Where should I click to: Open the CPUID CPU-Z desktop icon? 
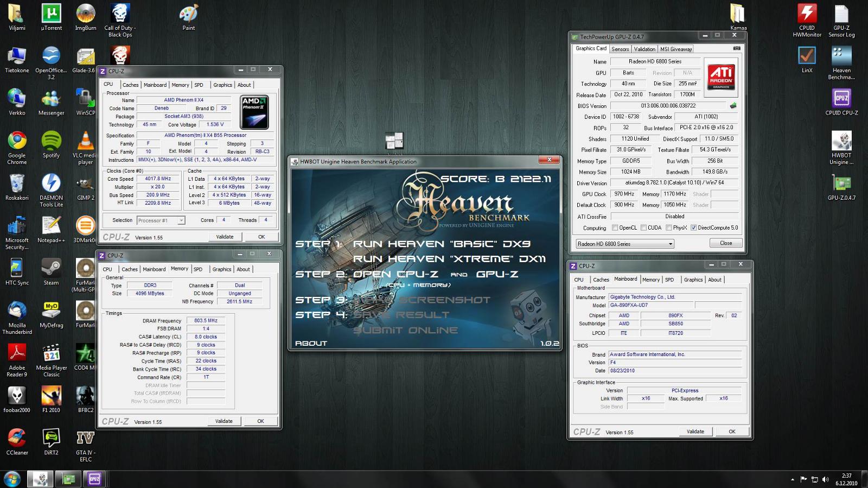pos(841,102)
